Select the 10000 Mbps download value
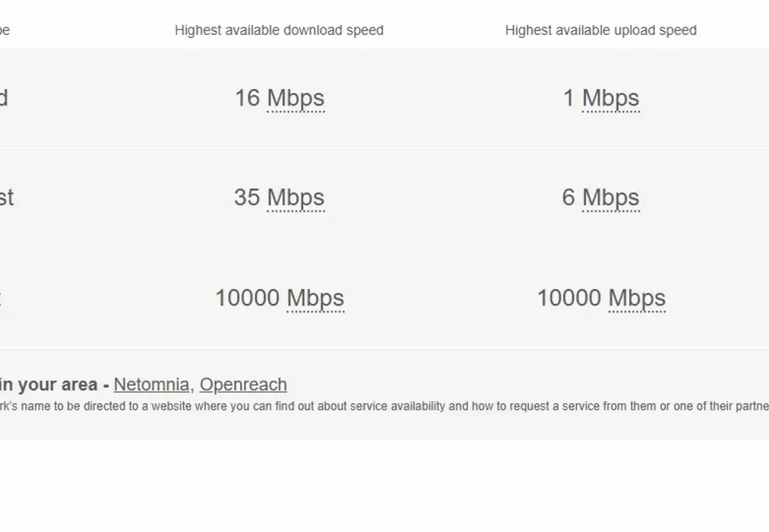Image resolution: width=769 pixels, height=532 pixels. click(x=280, y=298)
